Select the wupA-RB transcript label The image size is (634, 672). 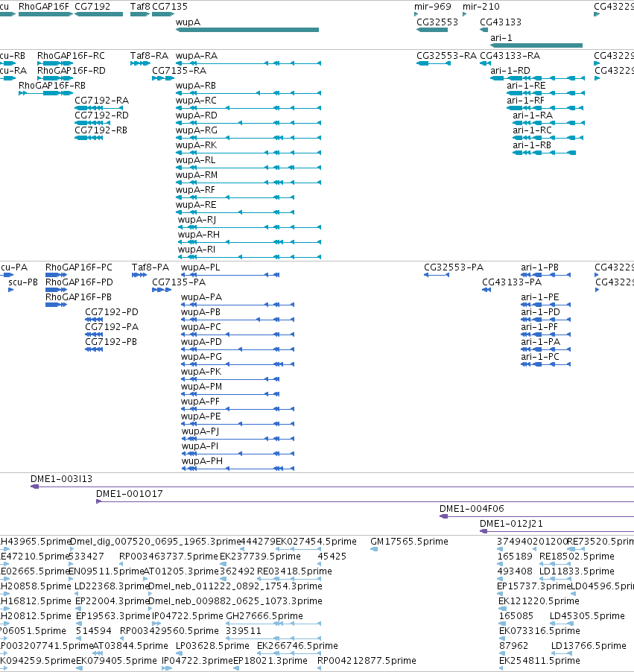click(x=195, y=85)
